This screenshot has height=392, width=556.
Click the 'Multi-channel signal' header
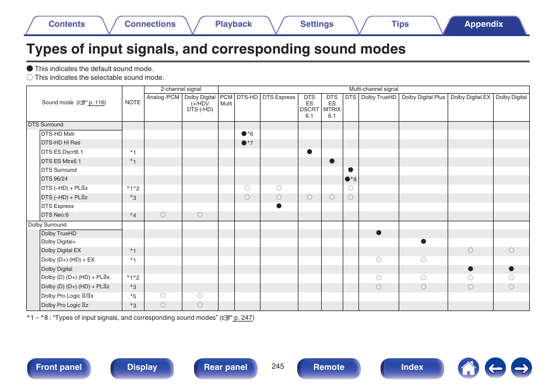point(374,89)
